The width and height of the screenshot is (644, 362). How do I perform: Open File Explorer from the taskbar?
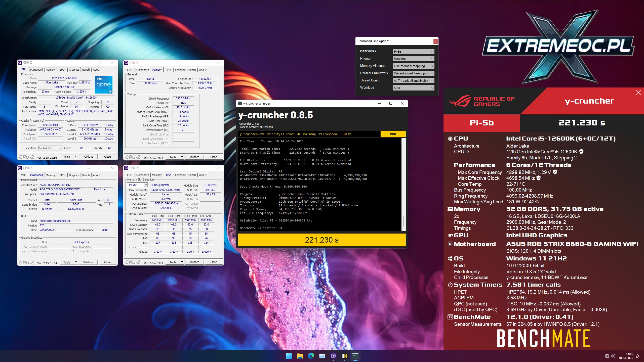click(300, 356)
